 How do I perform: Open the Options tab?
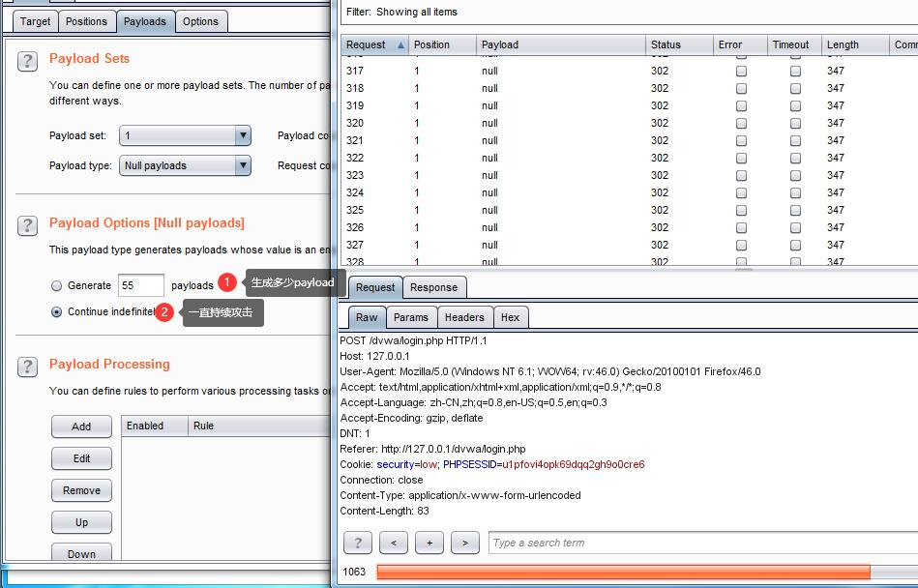click(200, 21)
